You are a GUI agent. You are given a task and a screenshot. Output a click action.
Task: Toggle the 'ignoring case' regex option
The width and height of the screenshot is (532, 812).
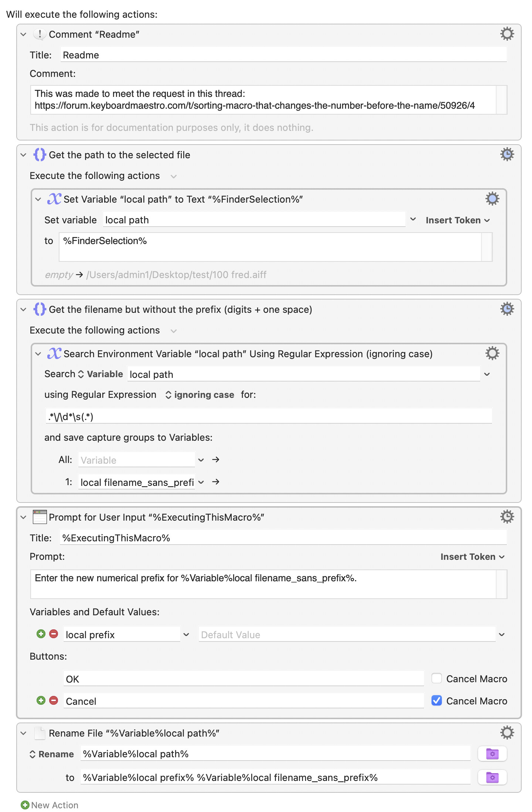pos(200,395)
